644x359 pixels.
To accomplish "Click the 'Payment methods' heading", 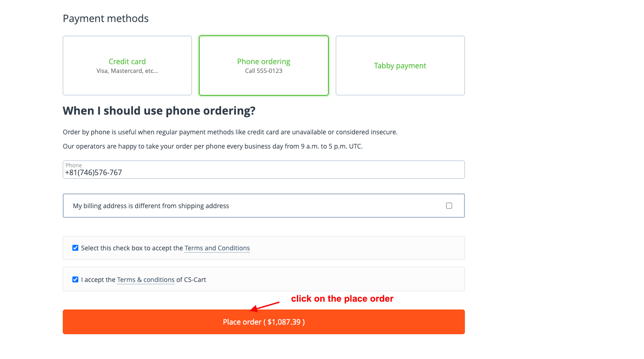I will click(x=105, y=19).
